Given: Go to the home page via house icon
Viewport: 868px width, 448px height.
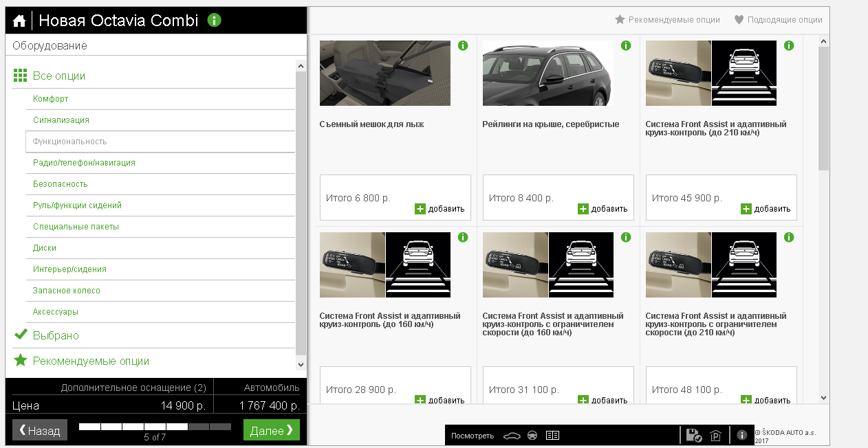Looking at the screenshot, I should 19,21.
